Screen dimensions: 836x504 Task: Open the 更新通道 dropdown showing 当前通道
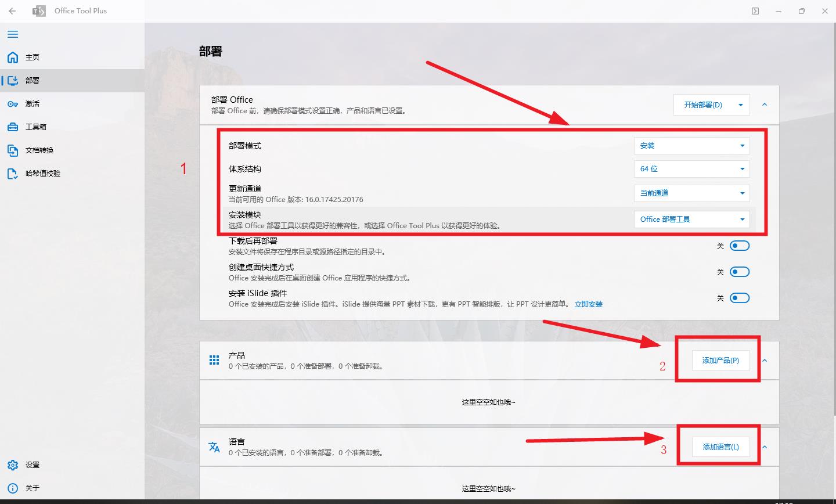tap(691, 193)
